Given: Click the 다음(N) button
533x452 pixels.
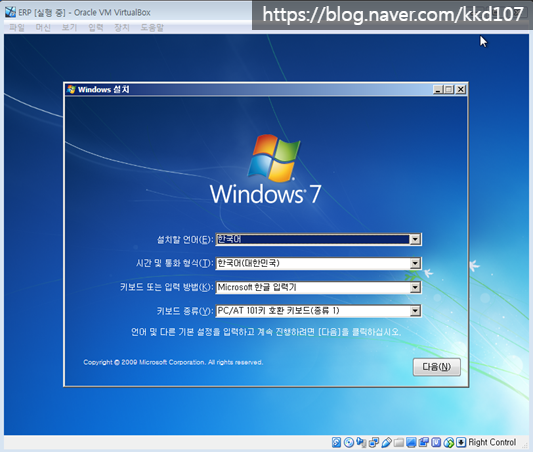Looking at the screenshot, I should tap(437, 367).
